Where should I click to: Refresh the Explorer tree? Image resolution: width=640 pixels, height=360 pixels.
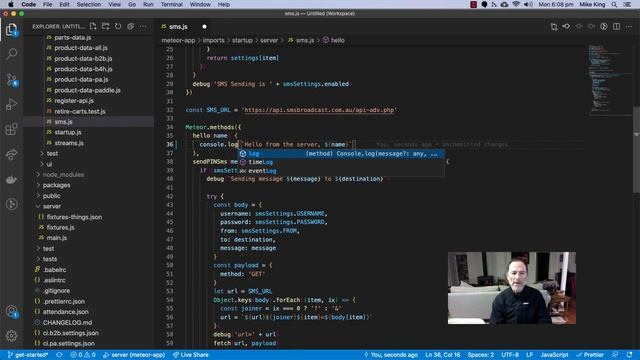tap(118, 26)
